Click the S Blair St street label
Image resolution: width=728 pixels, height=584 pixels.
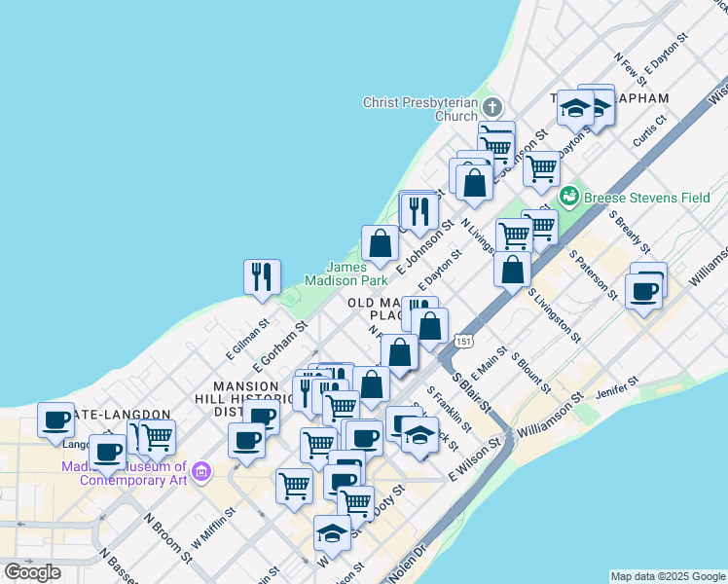[x=471, y=392]
